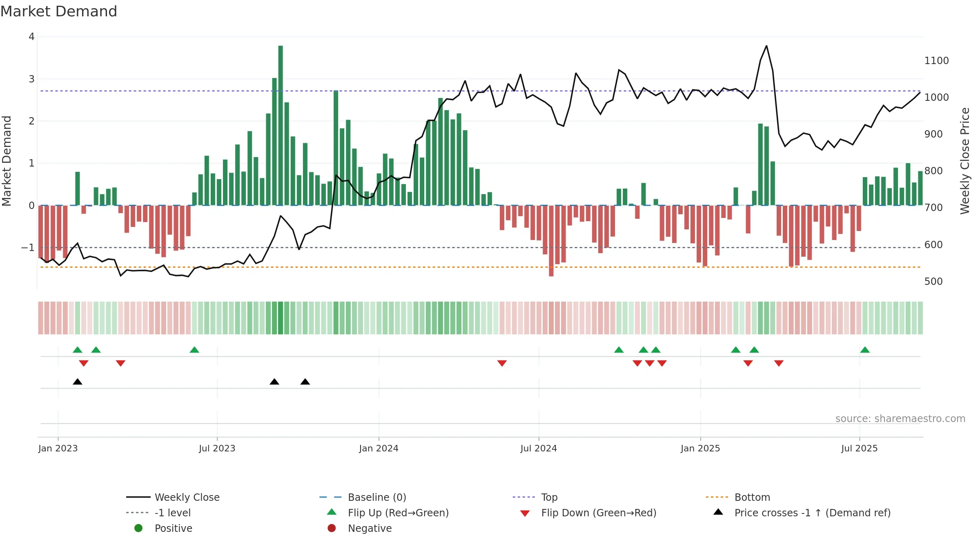Toggle the Positive legend label

173,528
